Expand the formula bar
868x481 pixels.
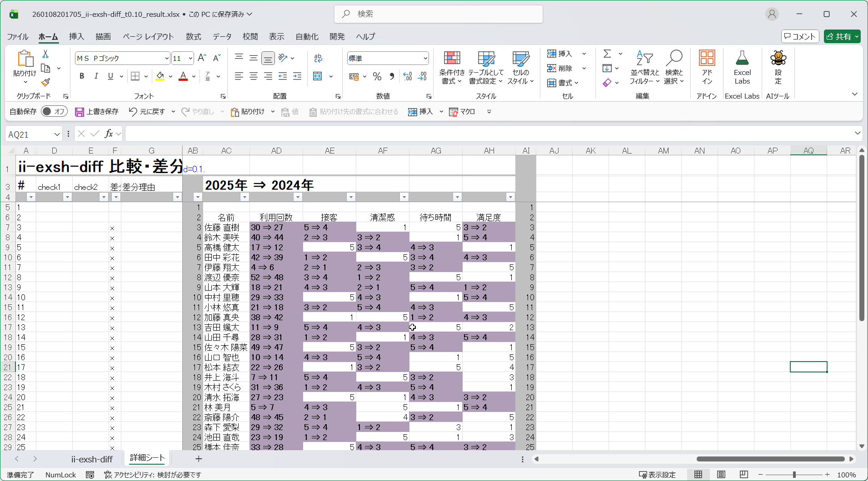857,133
